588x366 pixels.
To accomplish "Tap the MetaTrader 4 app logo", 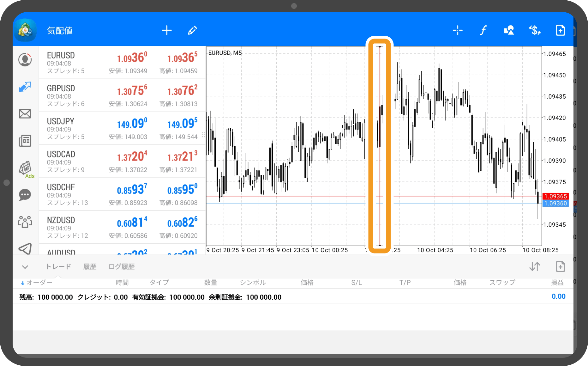I will tap(25, 30).
